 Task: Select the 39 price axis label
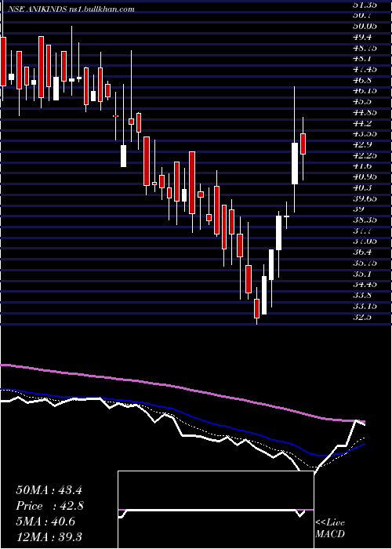pos(359,209)
